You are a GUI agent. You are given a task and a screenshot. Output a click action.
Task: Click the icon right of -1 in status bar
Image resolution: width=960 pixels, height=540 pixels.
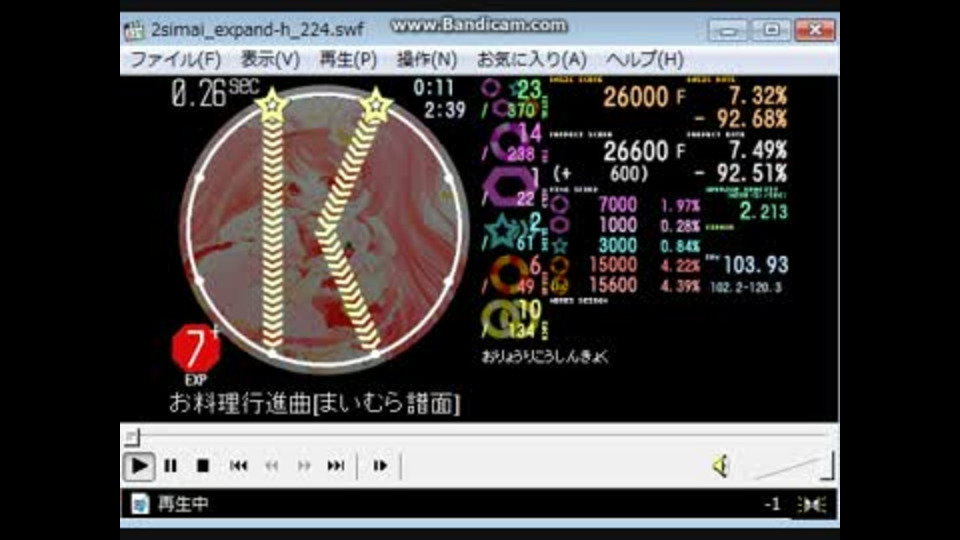click(812, 504)
